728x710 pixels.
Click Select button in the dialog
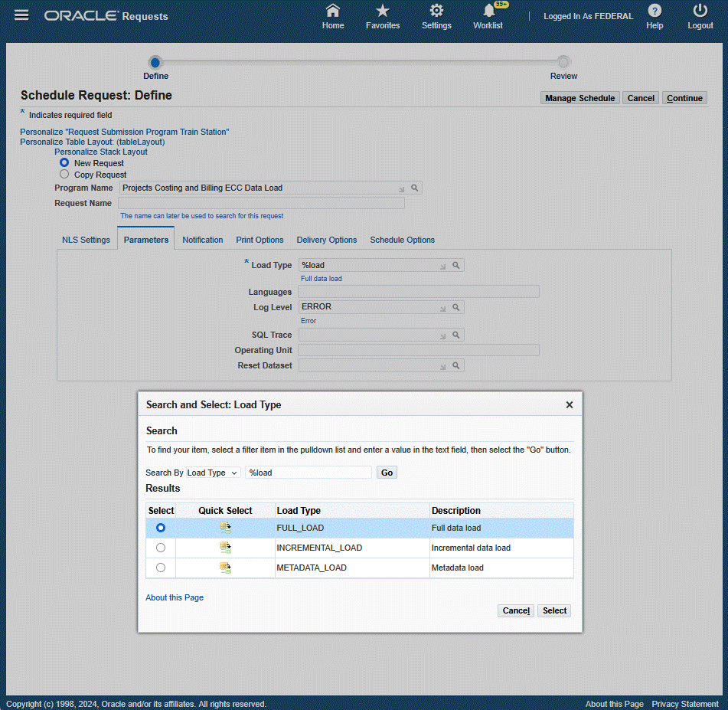coord(554,610)
